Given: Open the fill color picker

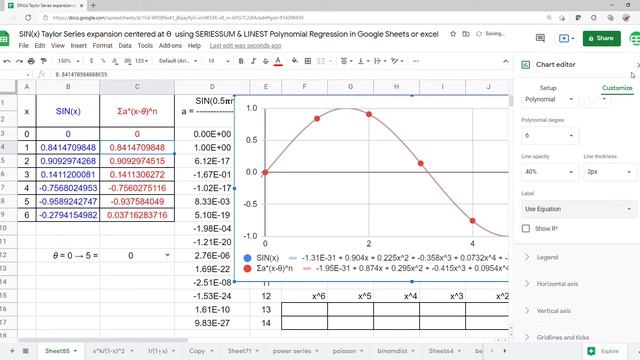Looking at the screenshot, I should [295, 61].
